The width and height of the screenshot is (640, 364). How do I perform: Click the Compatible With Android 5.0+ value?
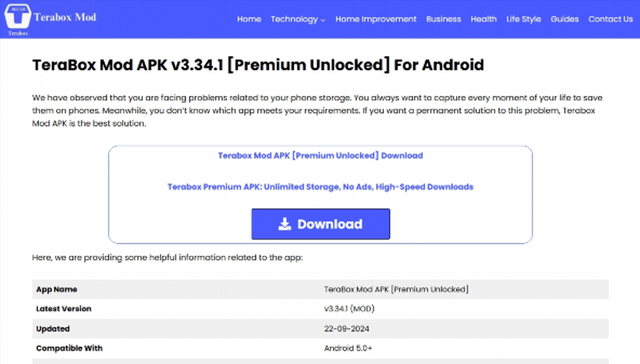[348, 348]
